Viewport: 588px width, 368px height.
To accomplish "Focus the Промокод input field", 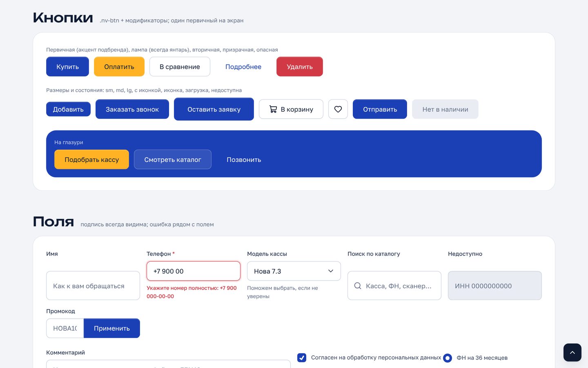I will [x=65, y=328].
